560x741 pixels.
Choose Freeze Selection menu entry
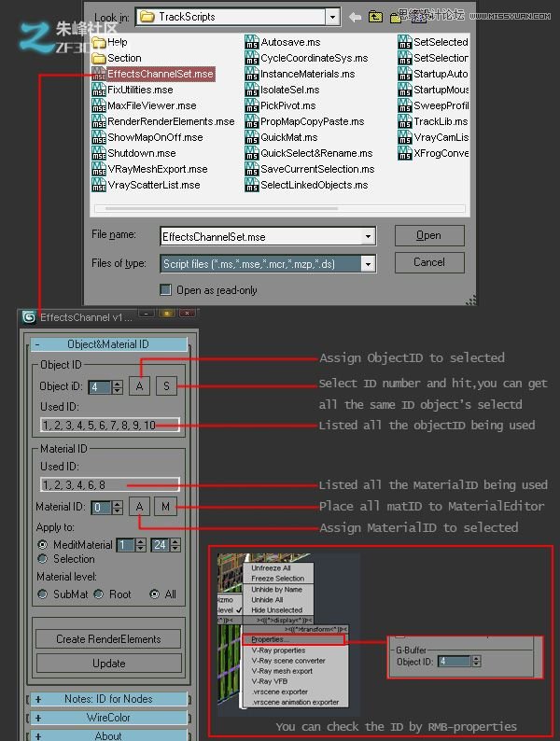(x=278, y=579)
